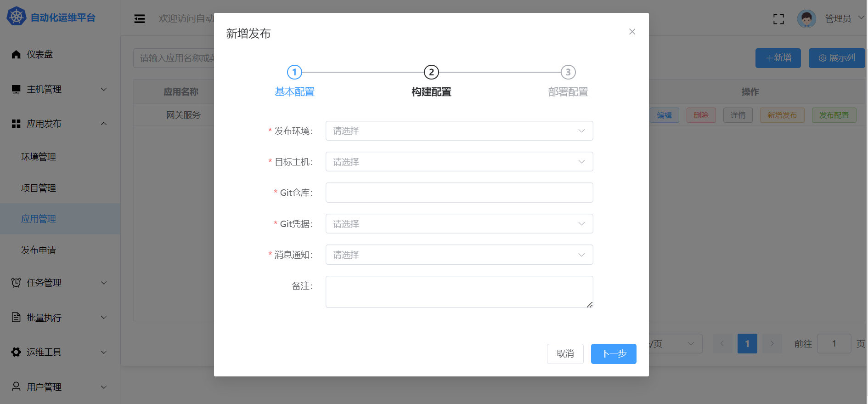Open the 消息通知 dropdown
Viewport: 868px width, 404px height.
click(459, 255)
